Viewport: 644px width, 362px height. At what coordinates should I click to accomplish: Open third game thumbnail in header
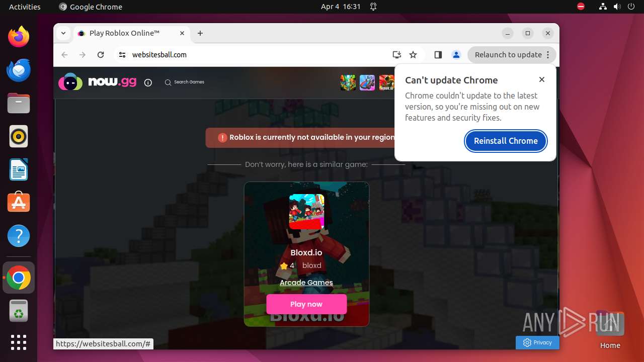[x=386, y=82]
